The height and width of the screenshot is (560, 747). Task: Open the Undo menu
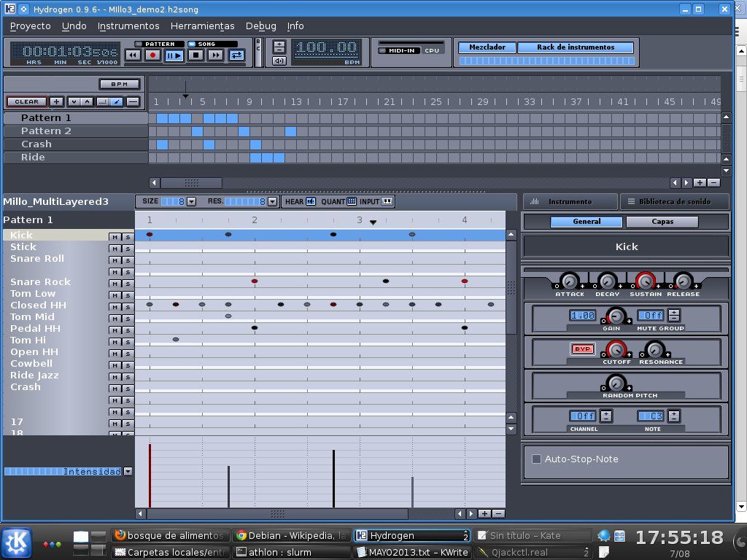(x=74, y=26)
